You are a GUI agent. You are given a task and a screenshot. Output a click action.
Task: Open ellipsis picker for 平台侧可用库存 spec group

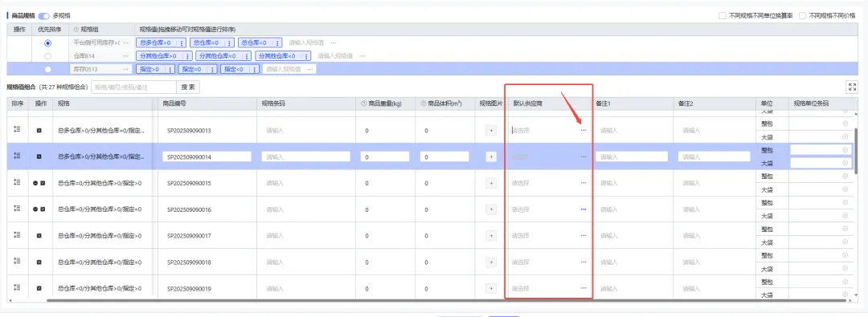coord(125,43)
